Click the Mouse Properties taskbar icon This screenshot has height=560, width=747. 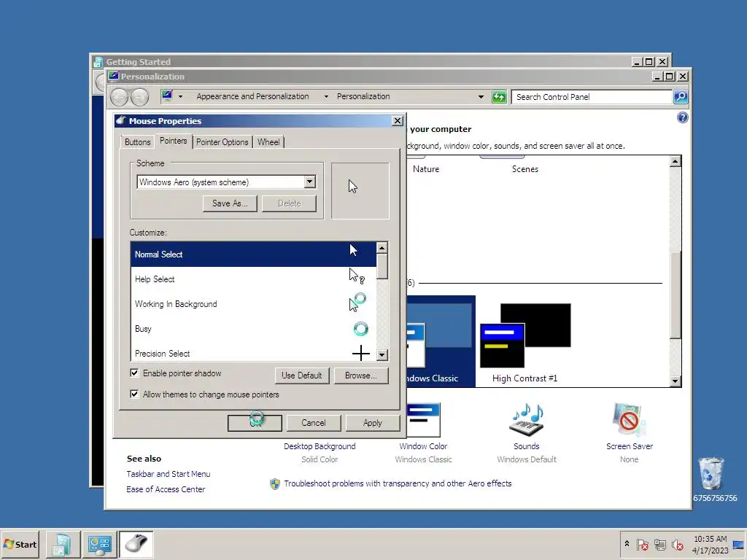pos(136,544)
